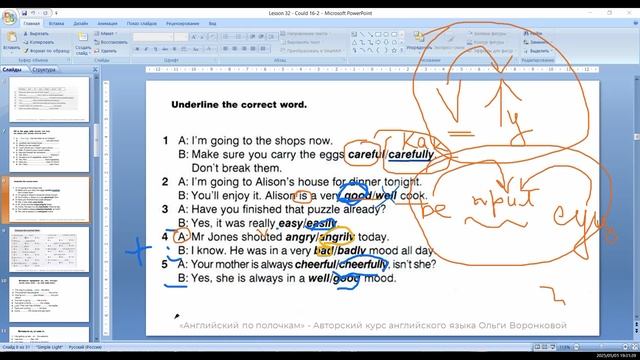Toggle italic formatting
Viewport: 640px width, 360px height.
[146, 49]
